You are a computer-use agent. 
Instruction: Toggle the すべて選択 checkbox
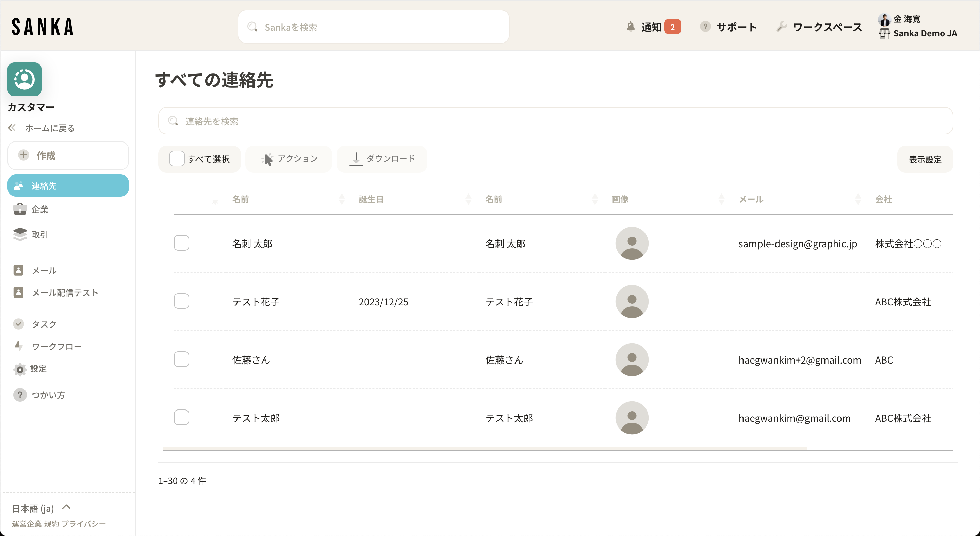coord(177,158)
